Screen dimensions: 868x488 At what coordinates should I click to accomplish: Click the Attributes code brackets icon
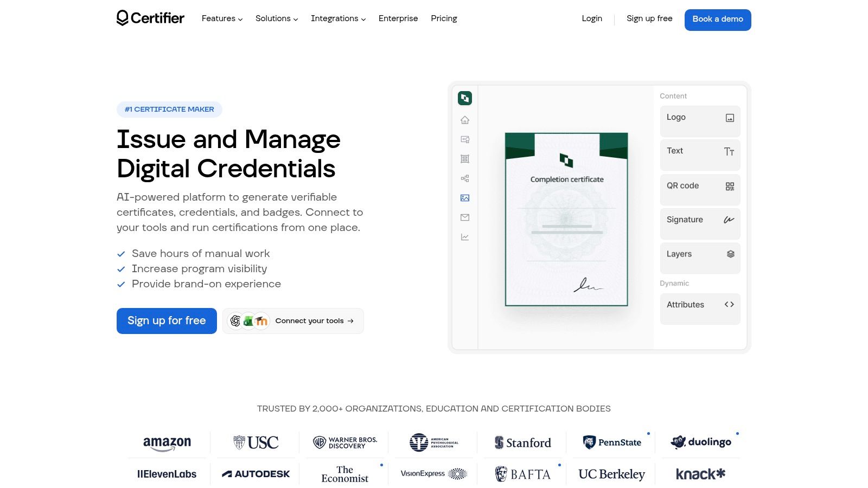tap(729, 305)
